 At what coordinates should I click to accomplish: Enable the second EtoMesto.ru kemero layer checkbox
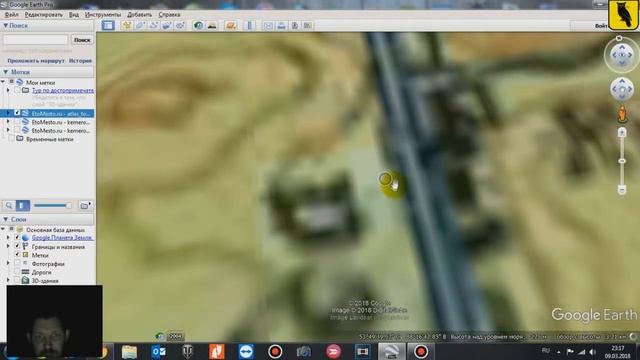[17, 130]
